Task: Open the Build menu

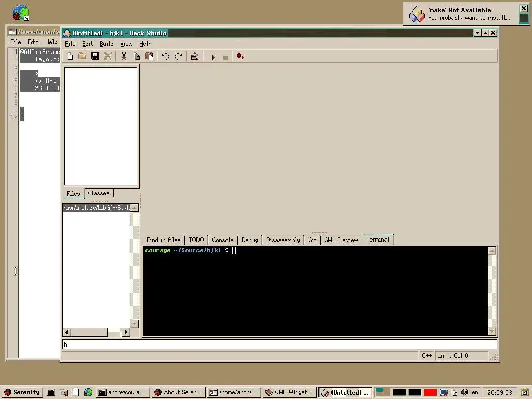Action: 107,44
